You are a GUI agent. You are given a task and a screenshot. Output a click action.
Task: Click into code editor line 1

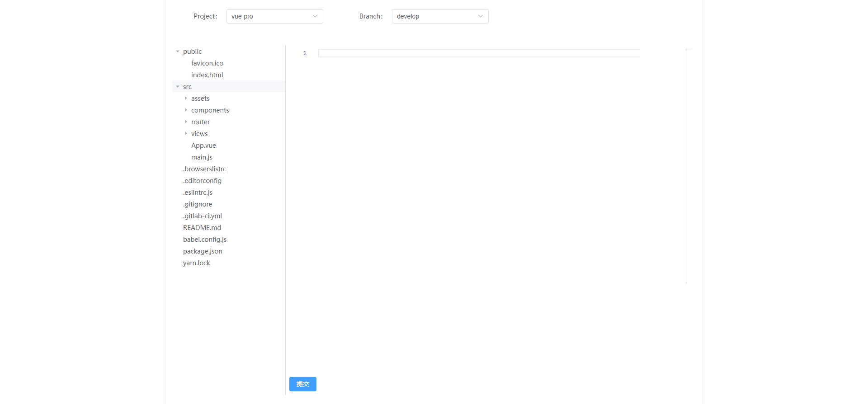[x=479, y=53]
